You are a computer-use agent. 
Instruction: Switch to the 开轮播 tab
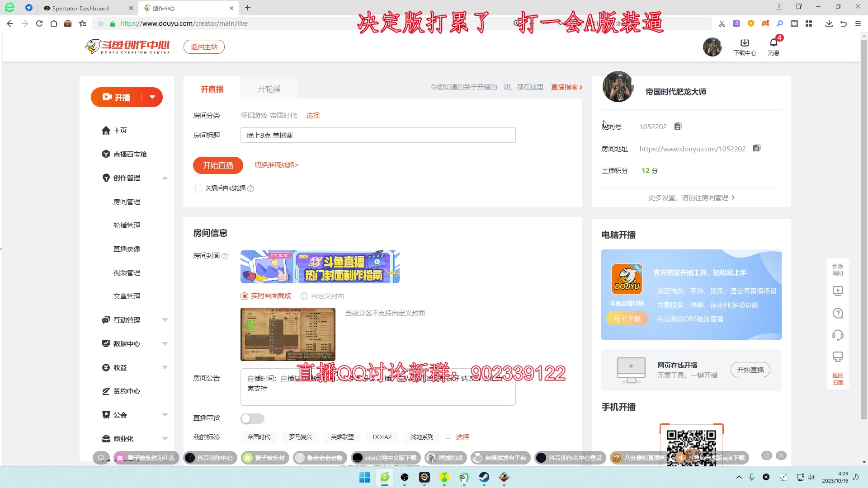pyautogui.click(x=269, y=89)
